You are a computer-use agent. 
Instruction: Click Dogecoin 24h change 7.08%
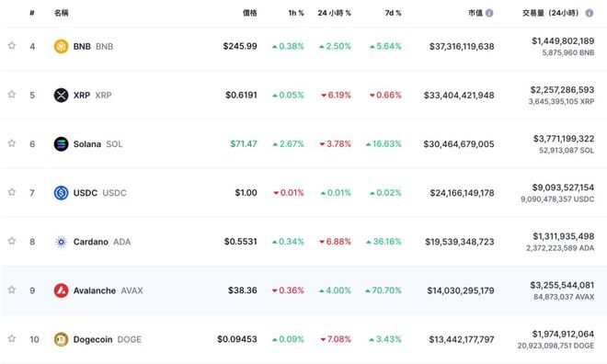coord(336,339)
